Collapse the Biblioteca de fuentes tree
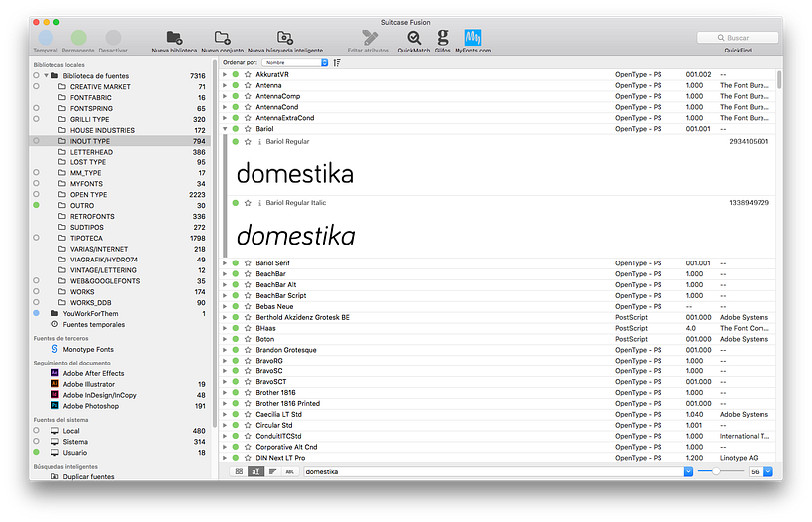Screen dimensions: 812x522 coord(47,75)
